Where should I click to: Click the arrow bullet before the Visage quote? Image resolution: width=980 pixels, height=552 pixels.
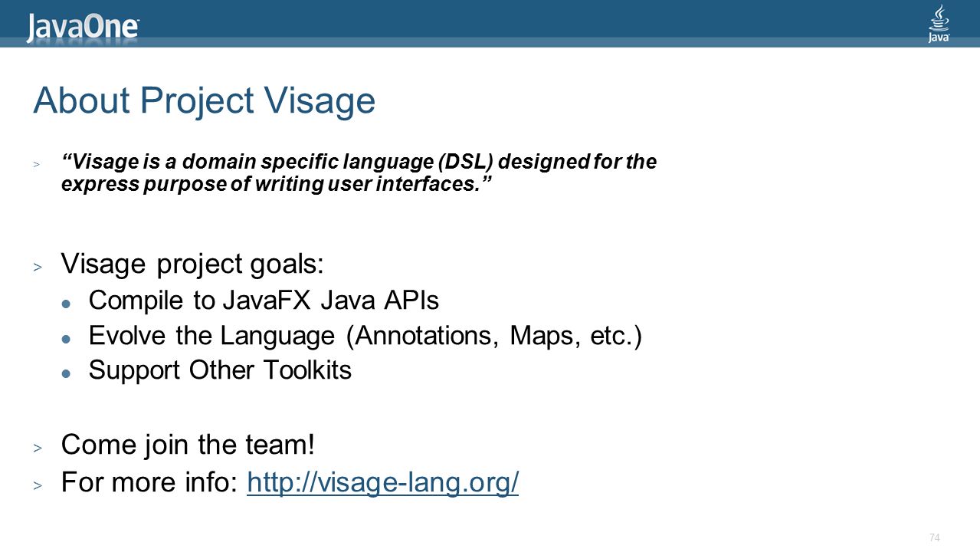coord(36,164)
